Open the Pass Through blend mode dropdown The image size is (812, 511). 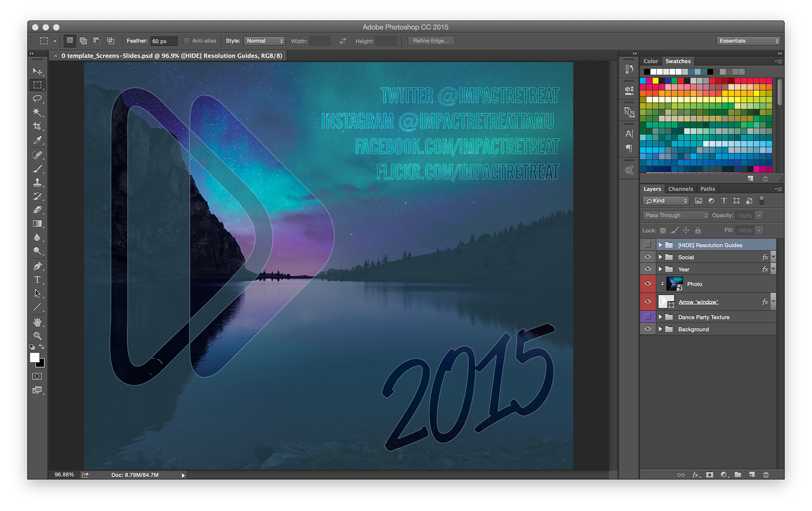[x=675, y=216]
